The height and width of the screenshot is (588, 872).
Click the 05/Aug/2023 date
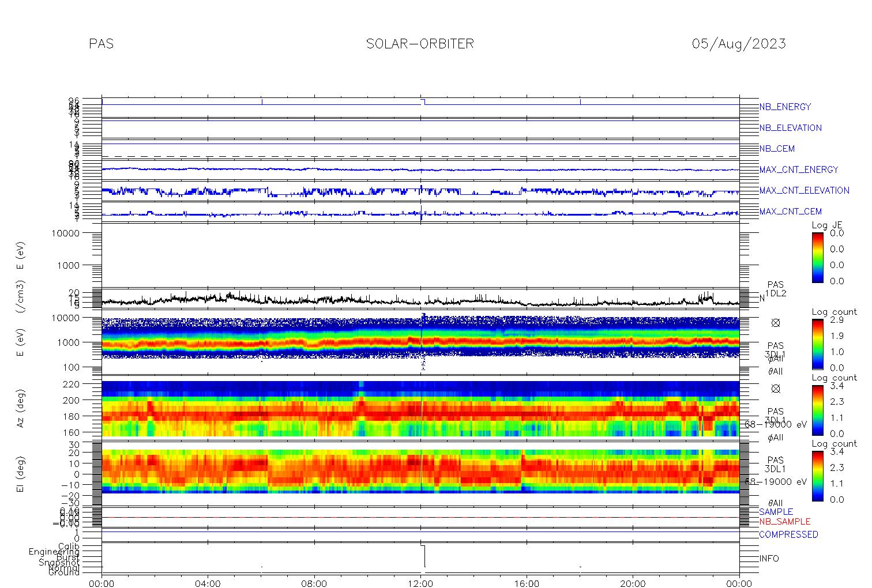pos(739,44)
